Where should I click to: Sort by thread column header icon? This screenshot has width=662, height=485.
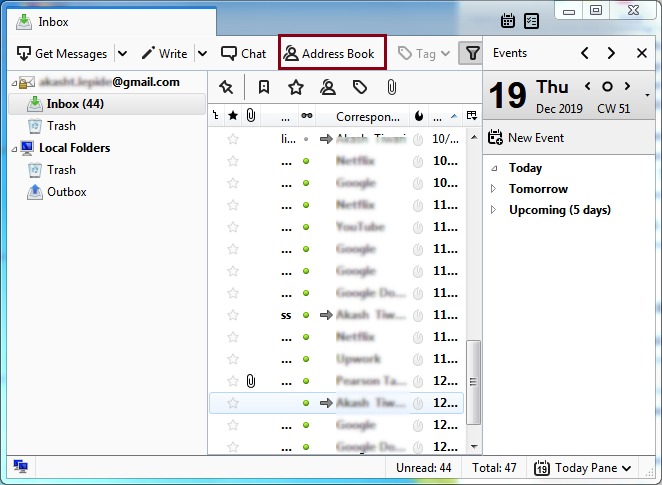tap(216, 116)
